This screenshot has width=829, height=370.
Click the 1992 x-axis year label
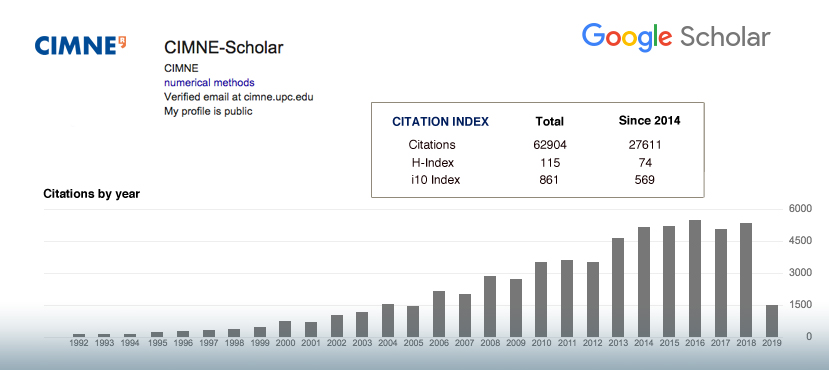pyautogui.click(x=79, y=343)
